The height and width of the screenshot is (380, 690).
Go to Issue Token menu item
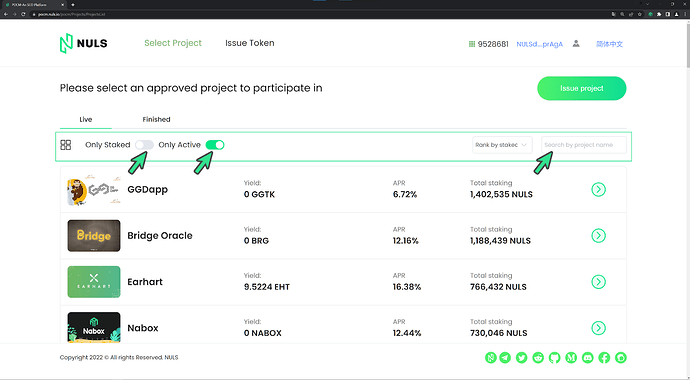(250, 43)
